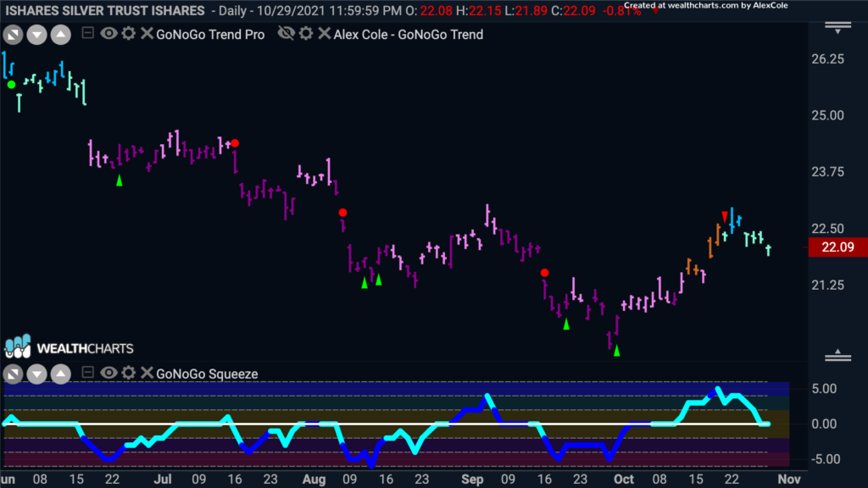Click the GoNoGo Squeeze label
The width and height of the screenshot is (868, 488).
tap(207, 374)
